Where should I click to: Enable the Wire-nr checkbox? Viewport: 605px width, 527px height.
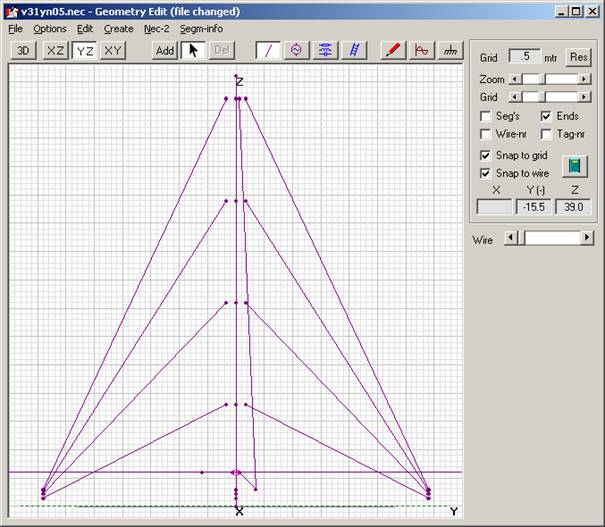tap(485, 134)
